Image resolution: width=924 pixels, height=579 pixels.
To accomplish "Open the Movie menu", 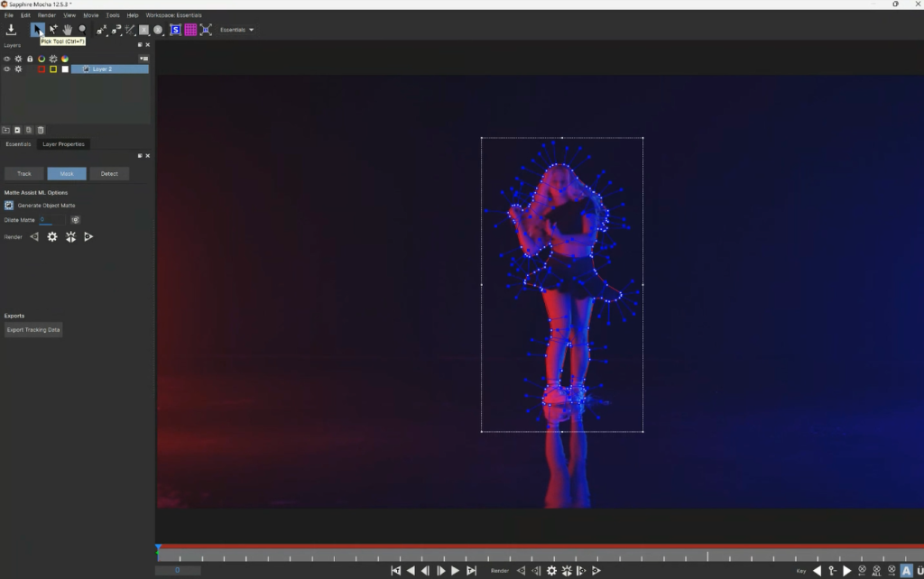I will point(91,15).
